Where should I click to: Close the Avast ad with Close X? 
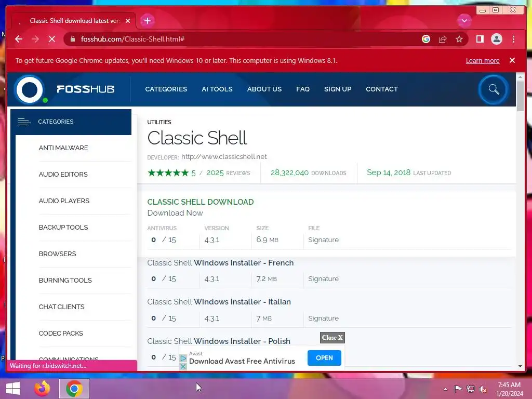click(332, 338)
